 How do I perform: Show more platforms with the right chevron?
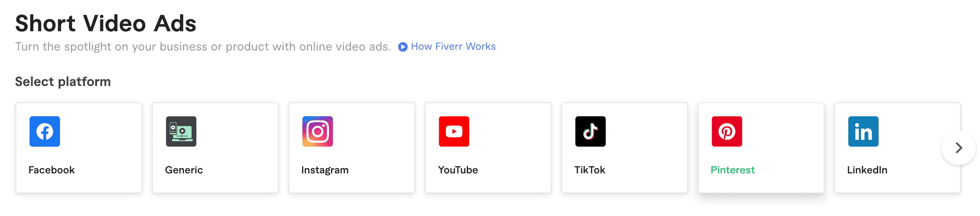click(x=958, y=147)
